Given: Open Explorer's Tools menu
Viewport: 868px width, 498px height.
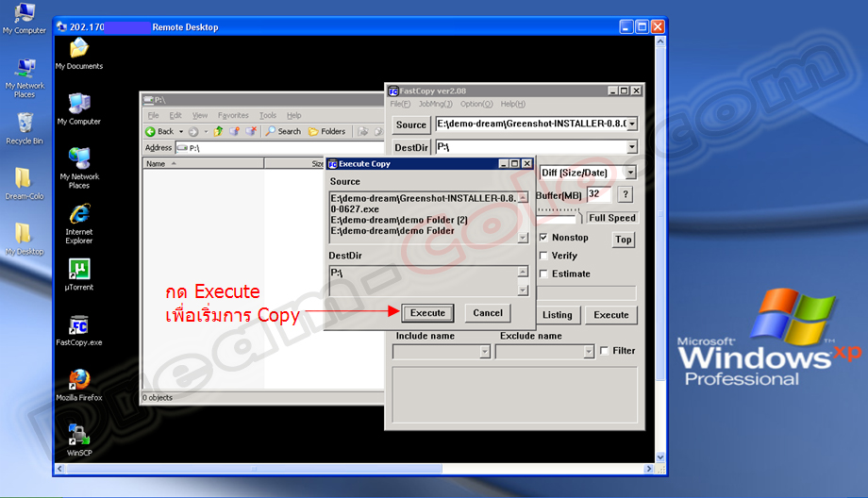Looking at the screenshot, I should coord(267,116).
